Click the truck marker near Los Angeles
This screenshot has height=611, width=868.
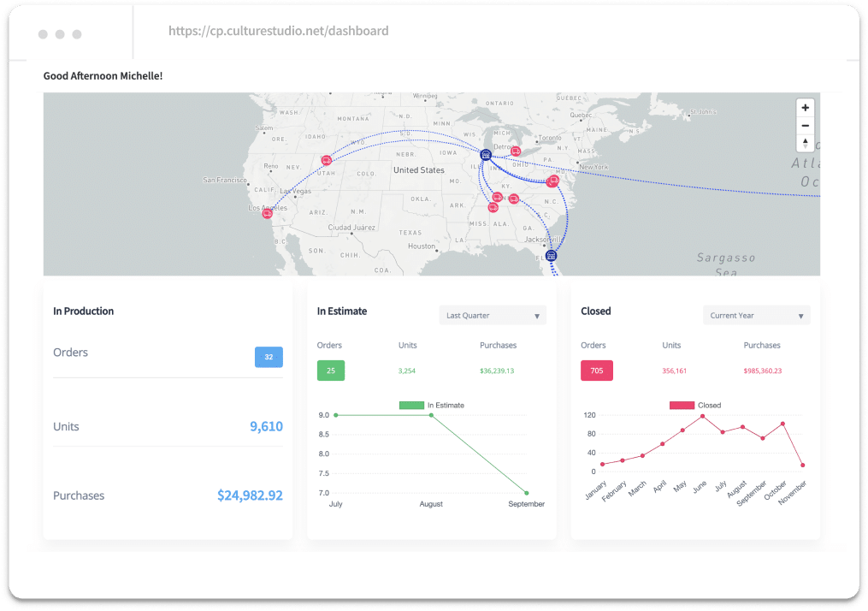[268, 214]
